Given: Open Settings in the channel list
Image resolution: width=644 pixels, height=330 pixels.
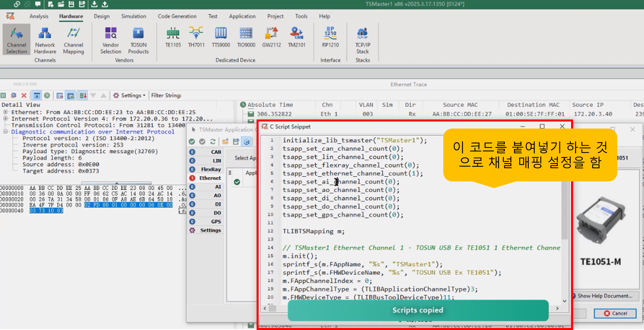Looking at the screenshot, I should 205,230.
